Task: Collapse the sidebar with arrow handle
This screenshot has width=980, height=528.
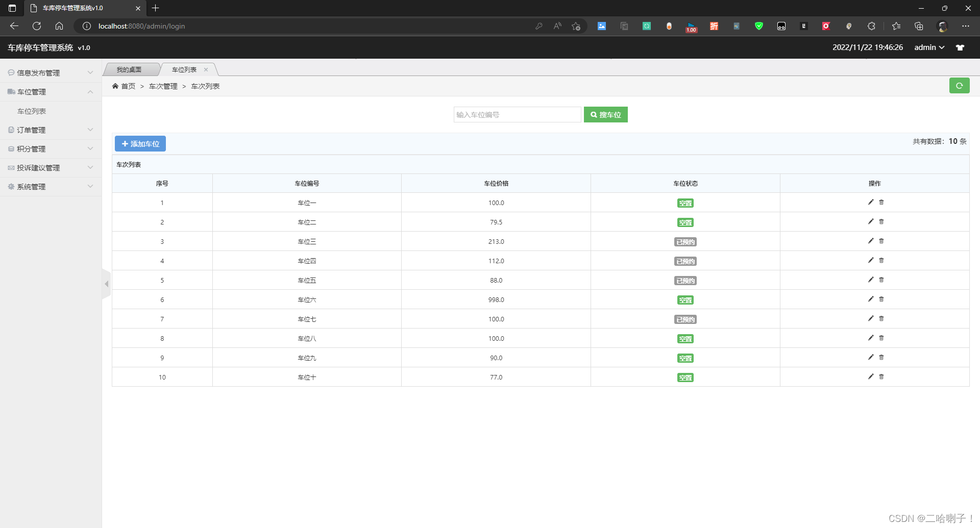Action: [x=106, y=284]
